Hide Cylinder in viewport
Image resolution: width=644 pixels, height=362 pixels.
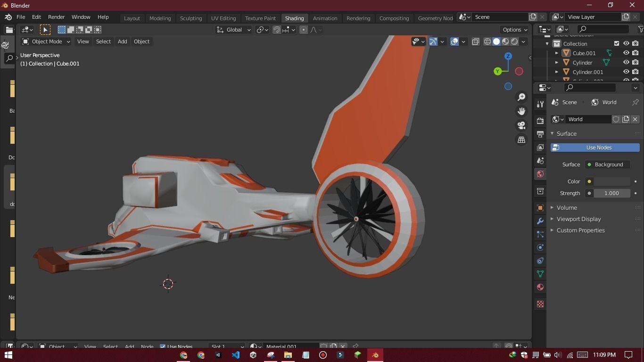626,62
